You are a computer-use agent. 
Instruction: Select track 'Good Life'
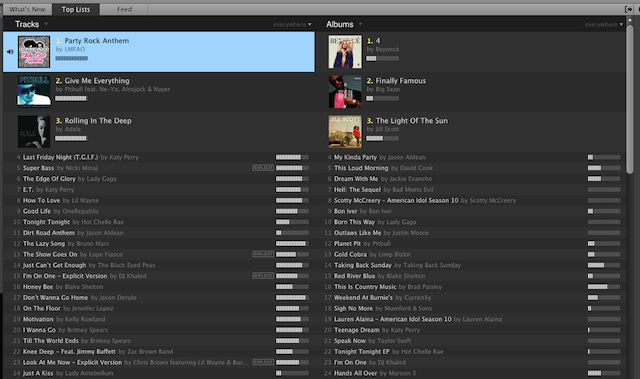coord(37,211)
